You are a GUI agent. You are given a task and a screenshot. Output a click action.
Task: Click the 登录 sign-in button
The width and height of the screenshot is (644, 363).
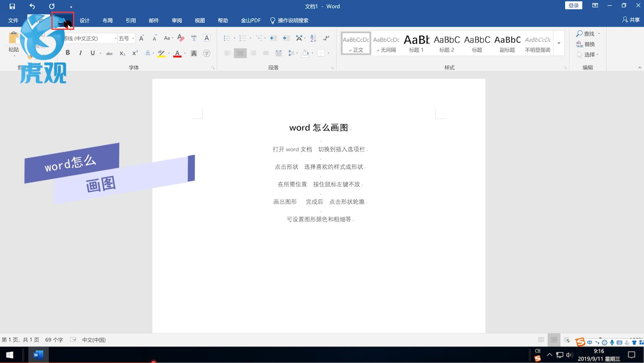pyautogui.click(x=574, y=5)
